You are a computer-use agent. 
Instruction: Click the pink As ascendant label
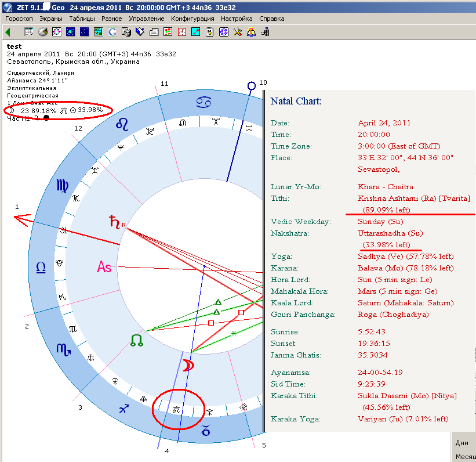(x=104, y=267)
